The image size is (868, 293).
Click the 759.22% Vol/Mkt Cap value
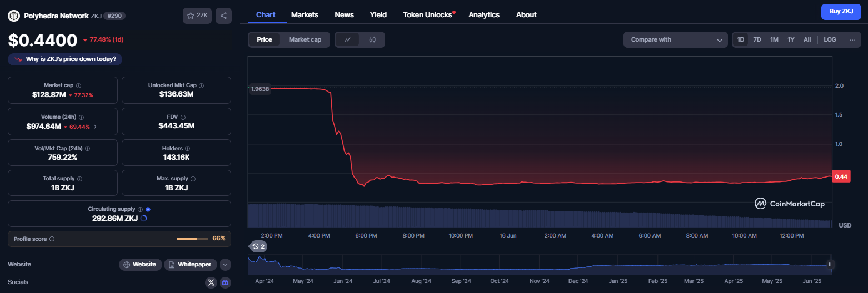[x=63, y=157]
